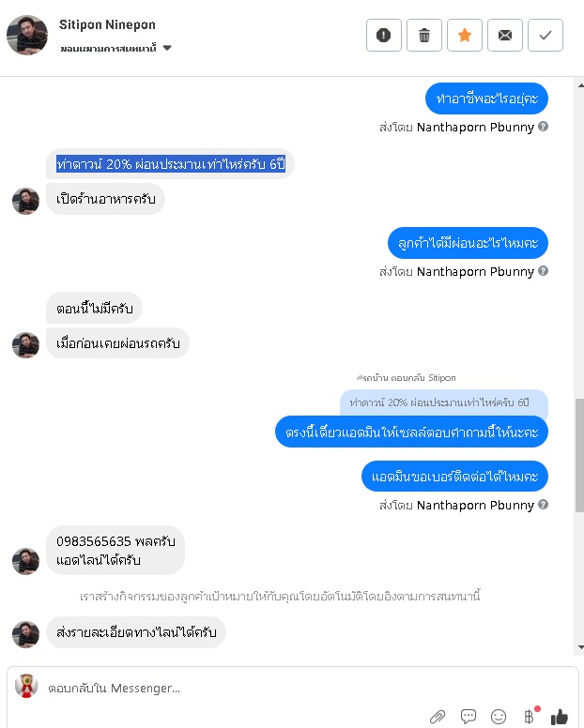Mark conversation unread with envelope icon
Viewport: 584px width, 728px height.
pyautogui.click(x=504, y=36)
